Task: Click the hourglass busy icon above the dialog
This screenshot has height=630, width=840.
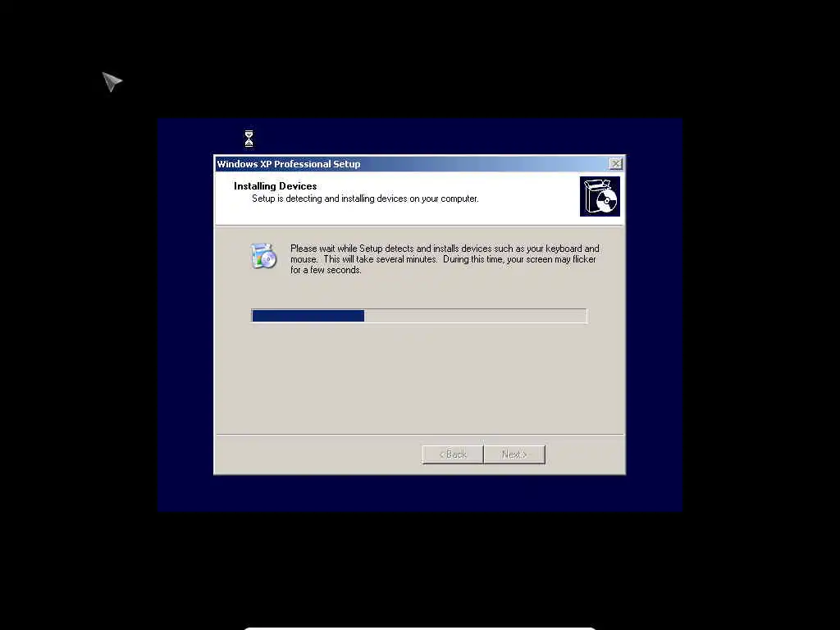Action: (249, 138)
